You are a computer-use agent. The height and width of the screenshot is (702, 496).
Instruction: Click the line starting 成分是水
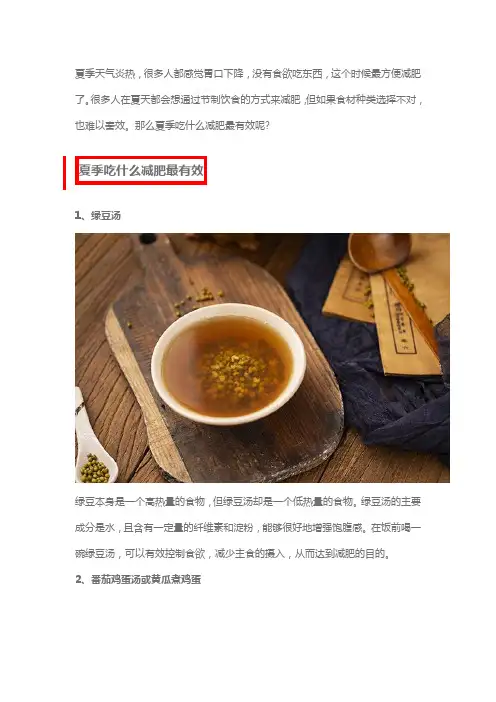pos(248,527)
